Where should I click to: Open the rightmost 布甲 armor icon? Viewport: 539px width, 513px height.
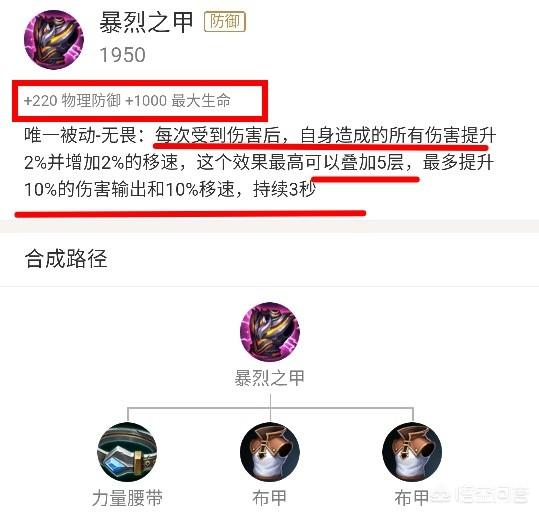click(x=412, y=452)
